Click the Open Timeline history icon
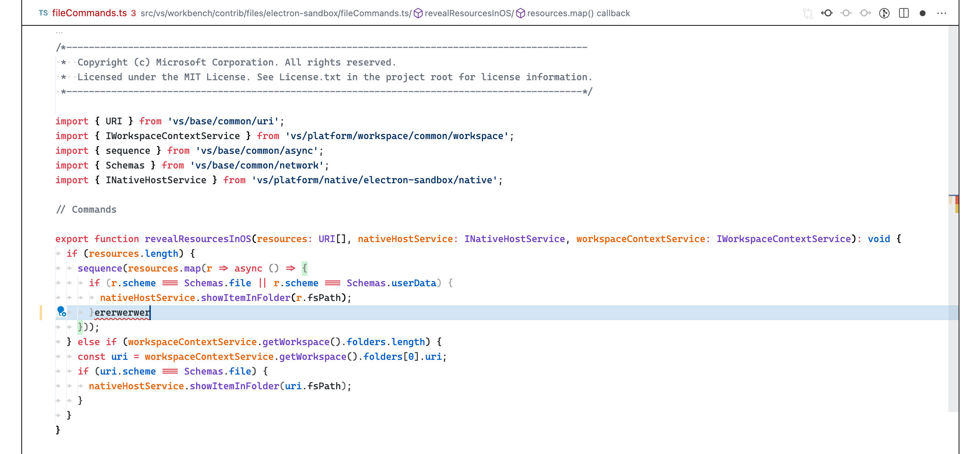The width and height of the screenshot is (980, 454). (x=884, y=13)
